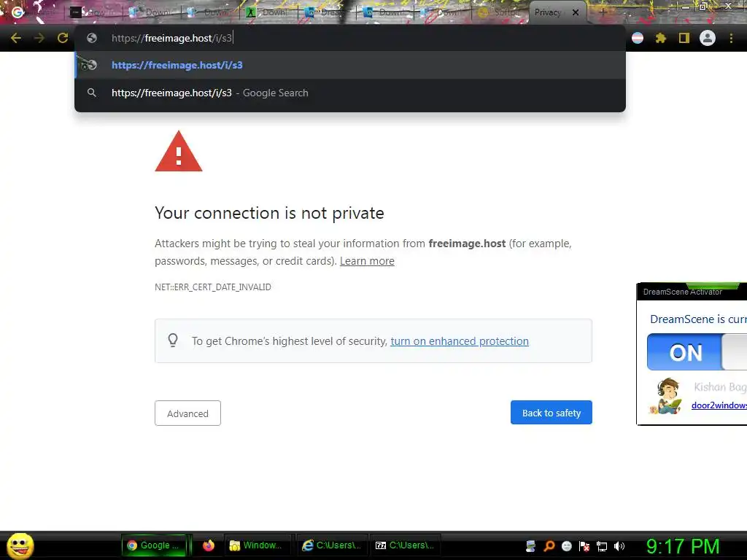Switch to Google Chrome taskbar button
Screen dimensions: 747x560
pyautogui.click(x=153, y=545)
